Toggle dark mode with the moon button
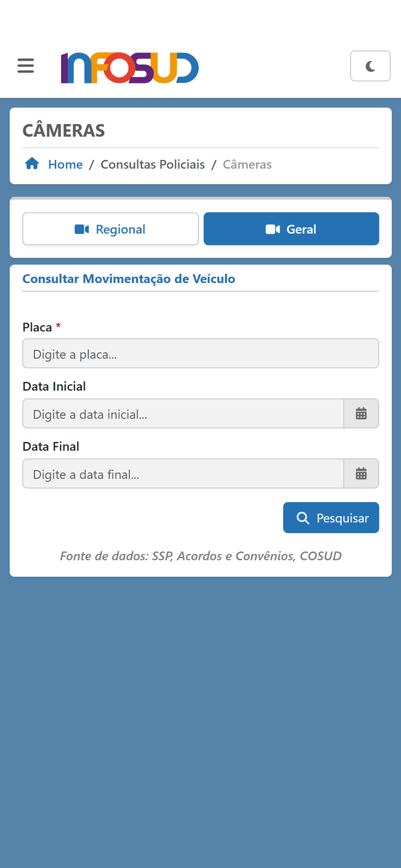This screenshot has height=868, width=401. pos(370,66)
